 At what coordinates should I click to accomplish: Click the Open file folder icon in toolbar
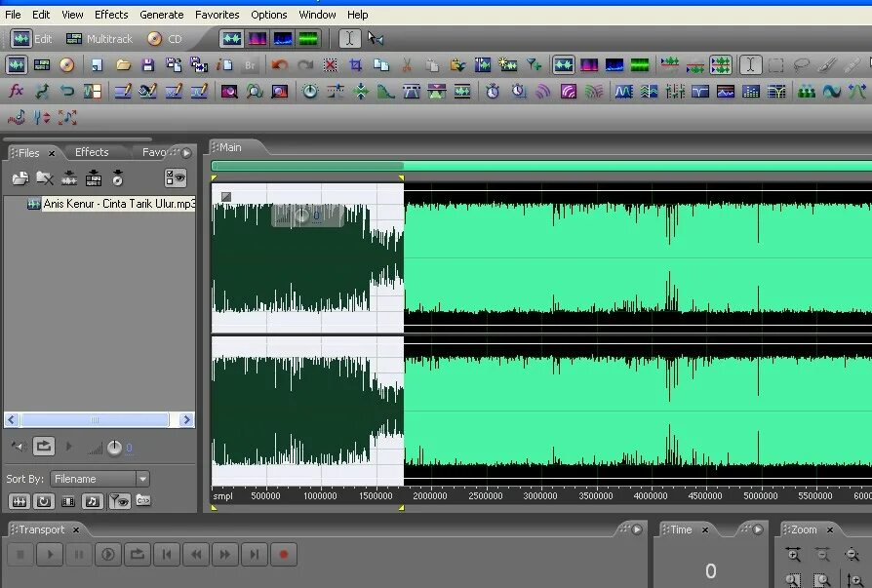pyautogui.click(x=123, y=65)
